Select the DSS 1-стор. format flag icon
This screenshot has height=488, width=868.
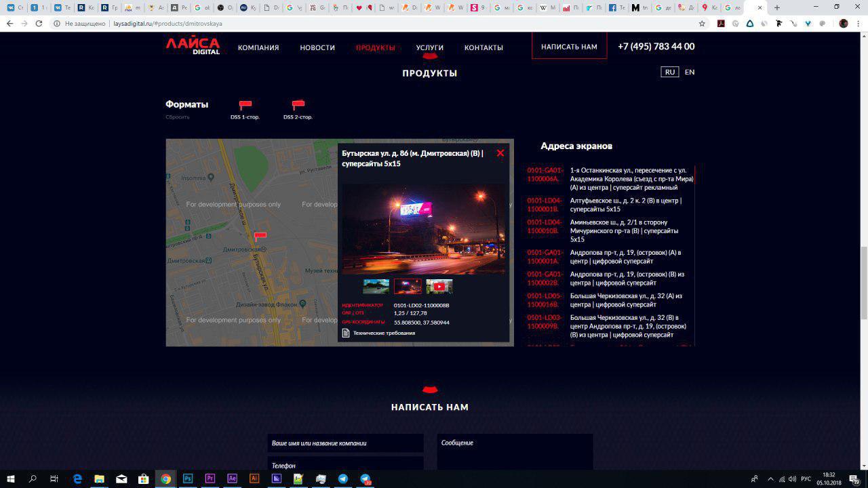(245, 105)
